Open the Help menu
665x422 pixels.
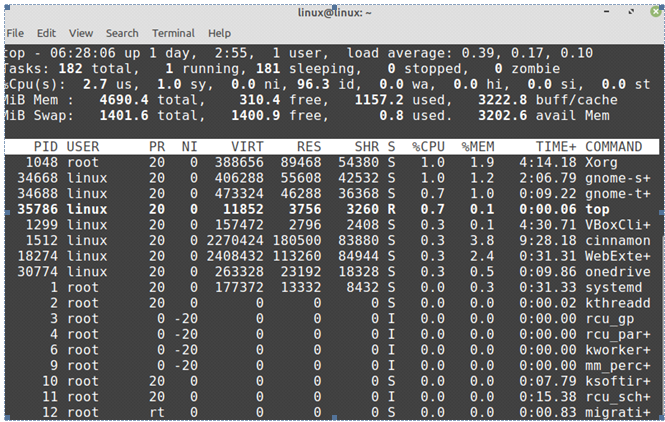coord(219,33)
